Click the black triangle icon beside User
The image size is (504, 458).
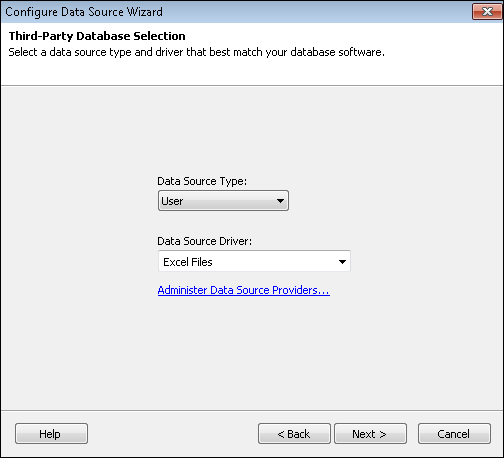coord(280,201)
